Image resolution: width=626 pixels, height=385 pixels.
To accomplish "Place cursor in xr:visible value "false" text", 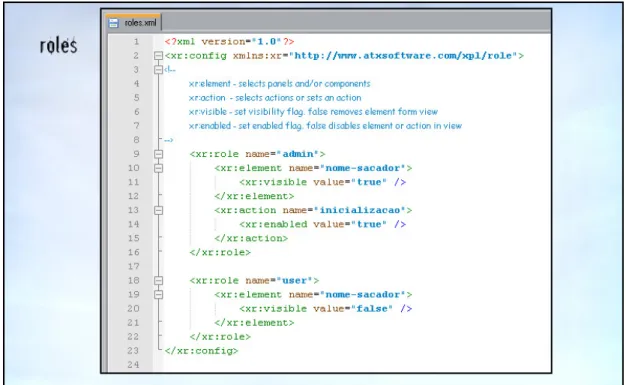I will coord(371,309).
